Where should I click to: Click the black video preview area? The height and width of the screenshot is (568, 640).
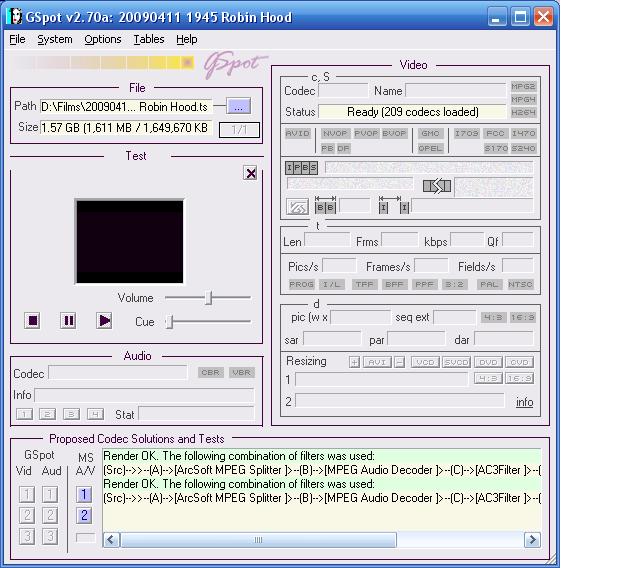click(129, 242)
